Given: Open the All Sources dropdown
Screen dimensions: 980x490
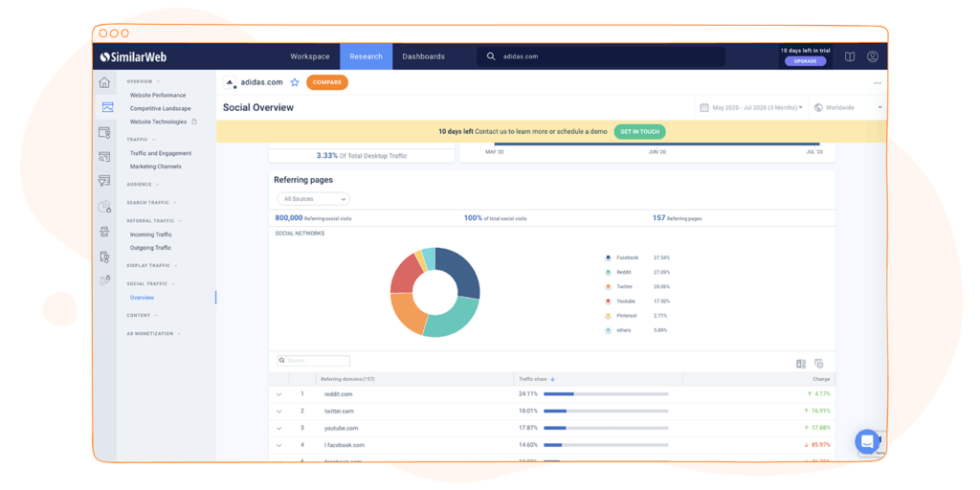Looking at the screenshot, I should pos(314,199).
